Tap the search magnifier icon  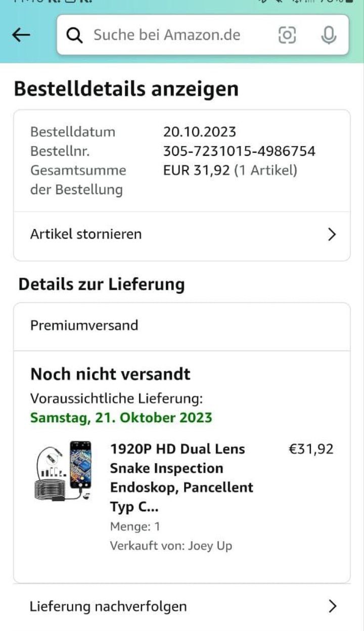click(x=75, y=35)
